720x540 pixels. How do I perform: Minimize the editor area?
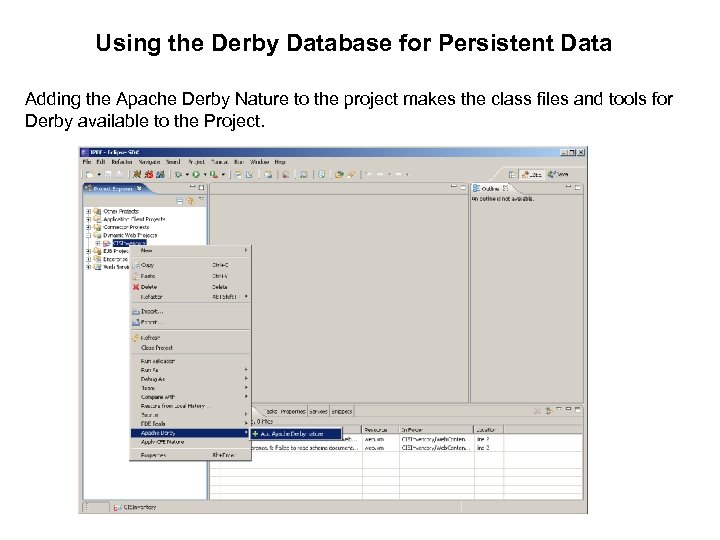tap(454, 187)
